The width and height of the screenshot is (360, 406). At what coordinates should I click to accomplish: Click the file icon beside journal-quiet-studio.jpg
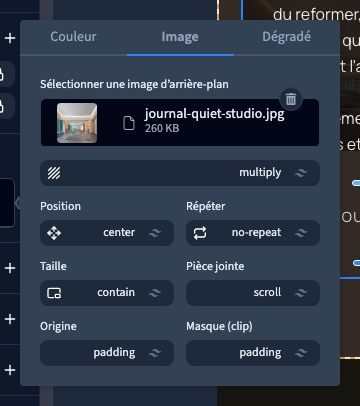(x=129, y=123)
